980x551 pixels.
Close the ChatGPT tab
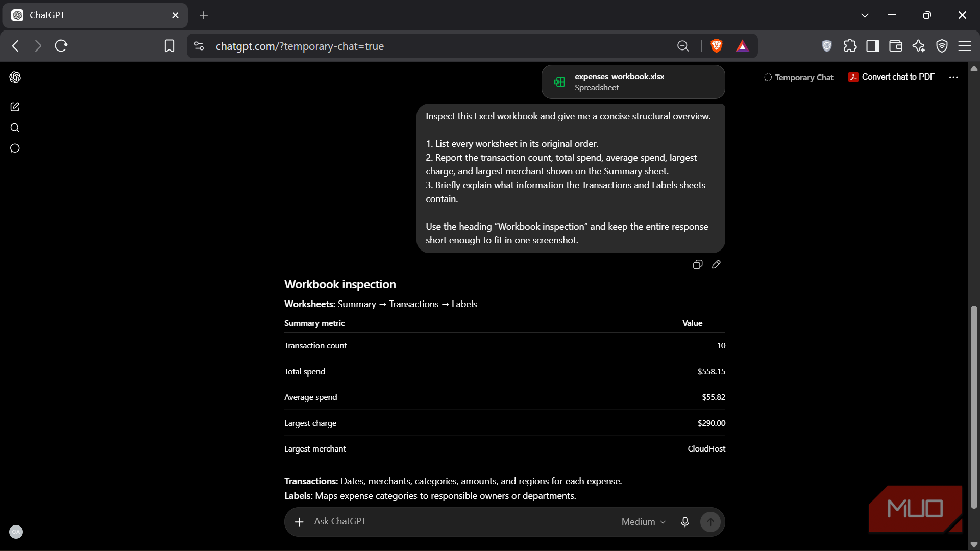(176, 15)
